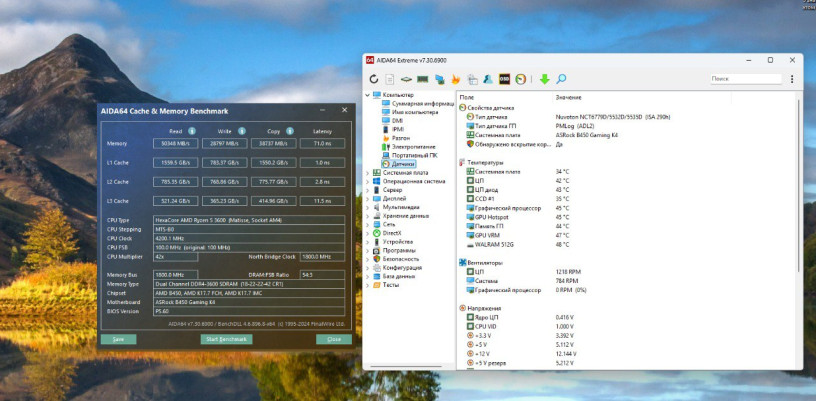Select the Датчики tree item
816x401 pixels.
click(x=398, y=164)
